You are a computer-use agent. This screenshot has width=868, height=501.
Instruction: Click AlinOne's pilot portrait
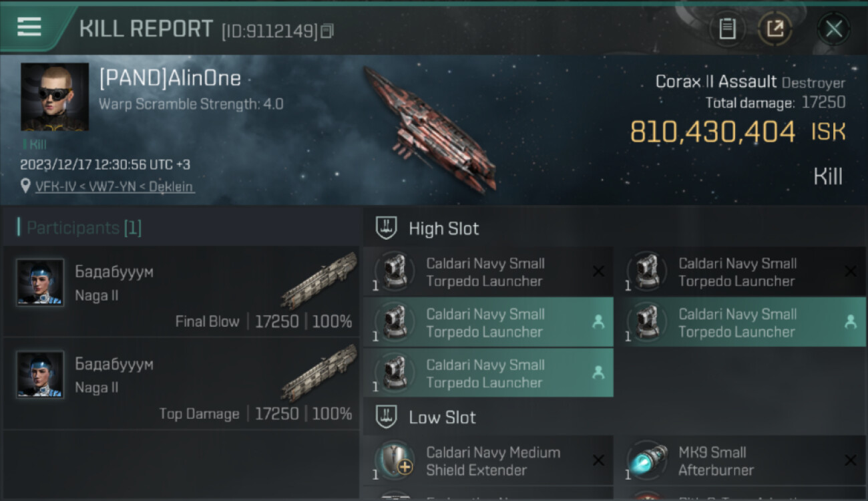click(x=55, y=97)
